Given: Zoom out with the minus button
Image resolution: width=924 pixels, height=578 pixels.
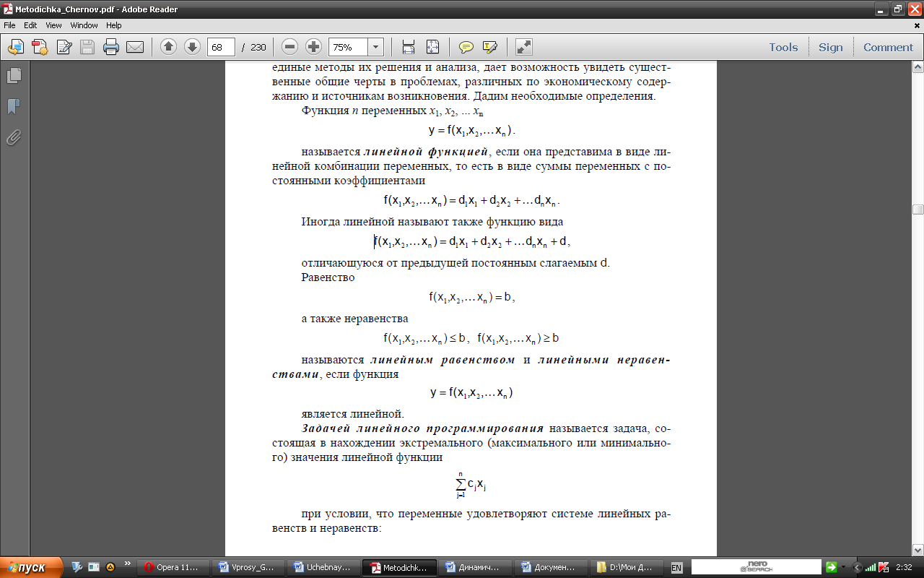Looking at the screenshot, I should tap(290, 47).
